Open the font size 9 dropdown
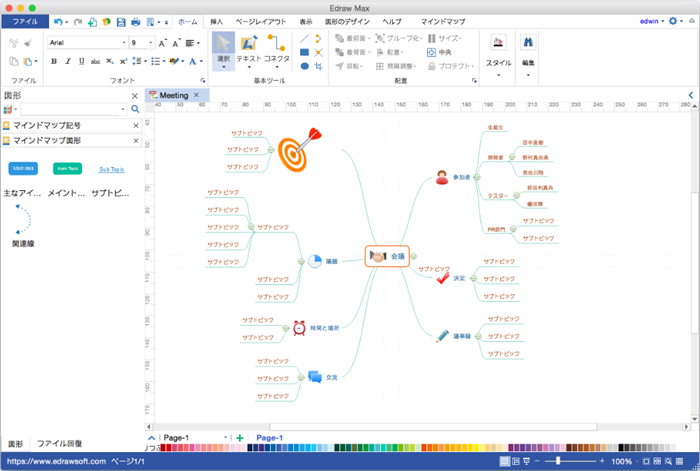Screen dimensions: 700x471 (150, 43)
